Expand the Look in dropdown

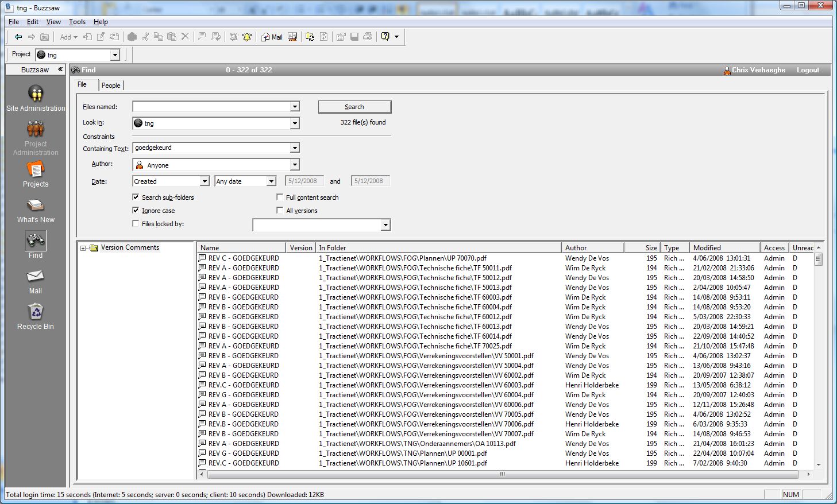coord(295,123)
